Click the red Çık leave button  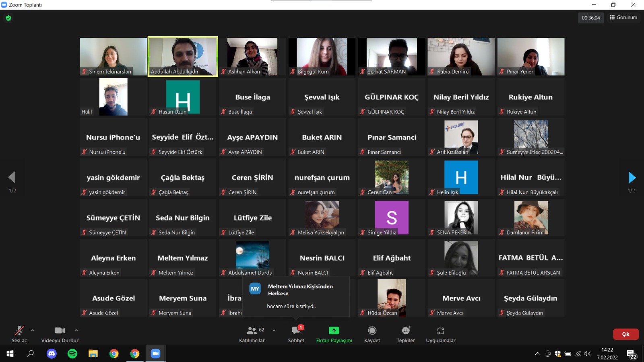[625, 334]
